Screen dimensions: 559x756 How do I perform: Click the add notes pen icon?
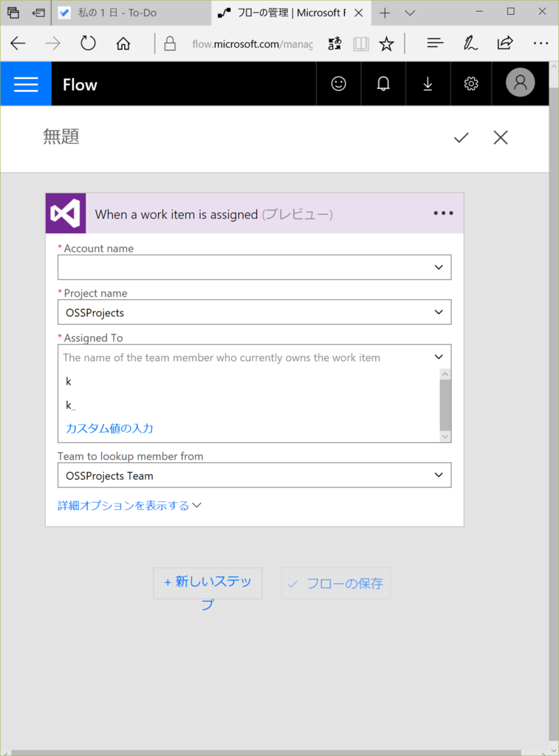click(470, 44)
